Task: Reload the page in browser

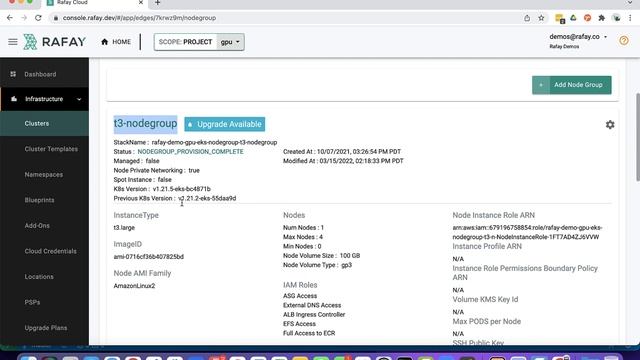Action: pos(38,18)
